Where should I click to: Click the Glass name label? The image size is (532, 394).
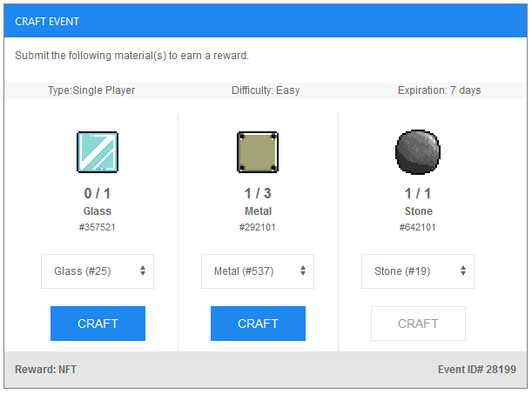[98, 211]
